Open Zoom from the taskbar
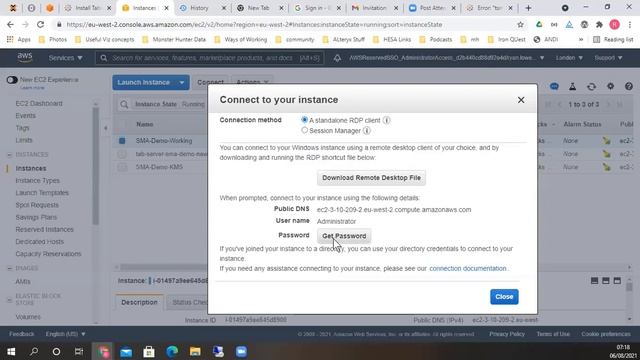This screenshot has width=640, height=360. [x=241, y=351]
